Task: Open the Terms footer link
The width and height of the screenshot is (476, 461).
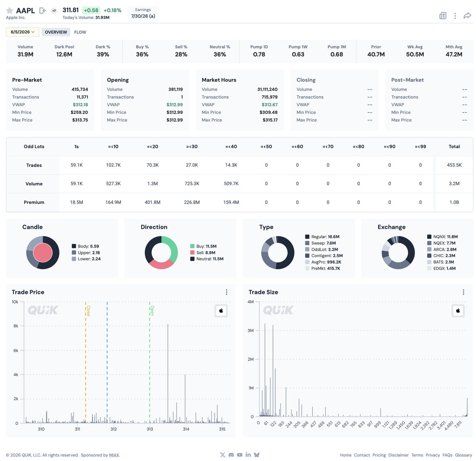Action: click(x=417, y=455)
